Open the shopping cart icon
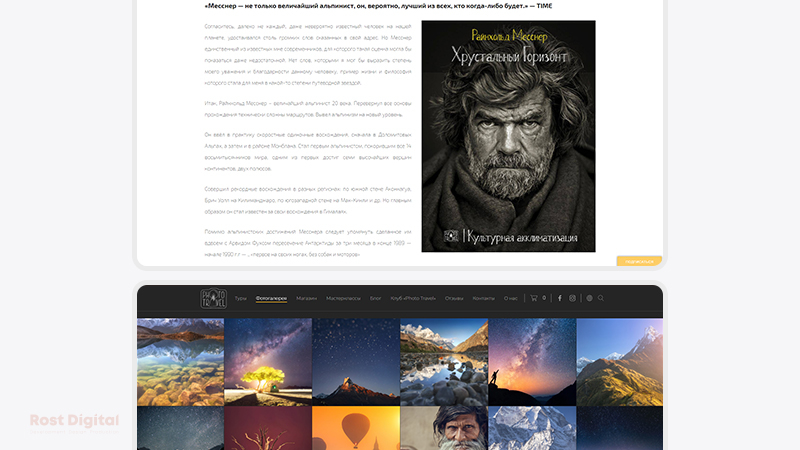The height and width of the screenshot is (450, 800). pyautogui.click(x=534, y=298)
